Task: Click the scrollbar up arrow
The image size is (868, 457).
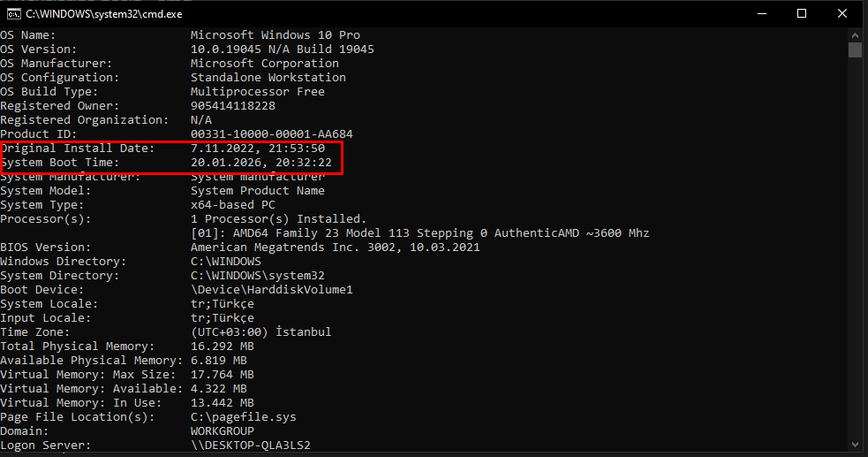Action: (856, 35)
